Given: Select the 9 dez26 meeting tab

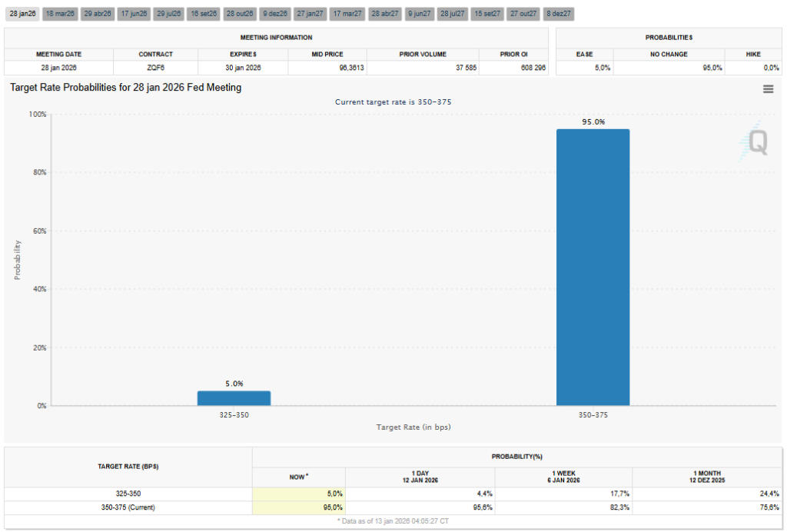Looking at the screenshot, I should click(x=274, y=13).
